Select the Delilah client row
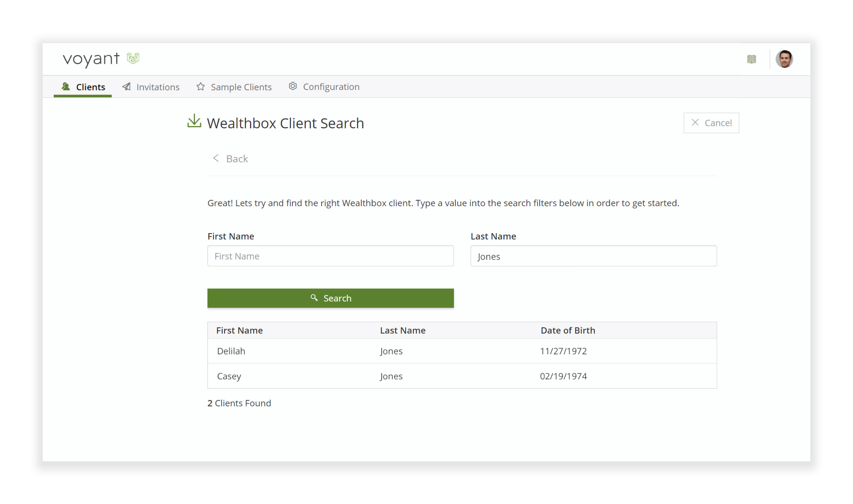Screen dimensions: 853x504 (x=462, y=351)
